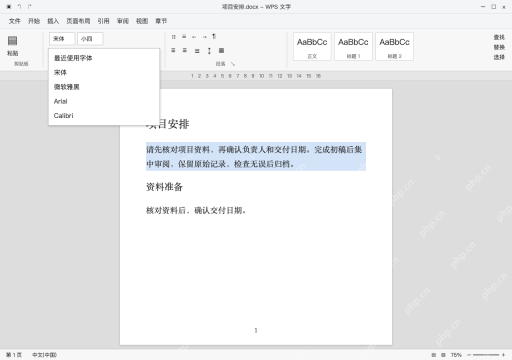Apply the 标题 2 style
This screenshot has width=512, height=360.
394,46
